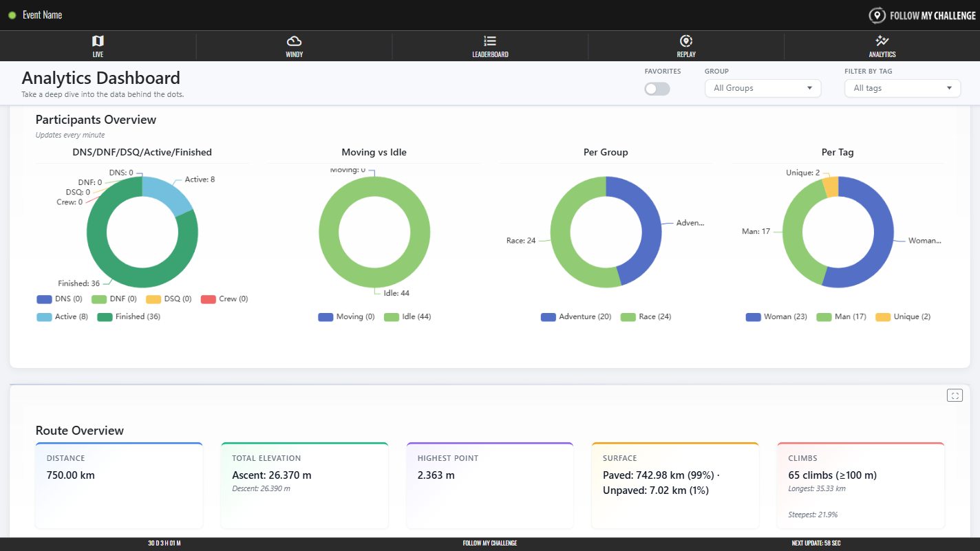This screenshot has height=551, width=980.
Task: Click the Climbs summary card
Action: pos(860,486)
